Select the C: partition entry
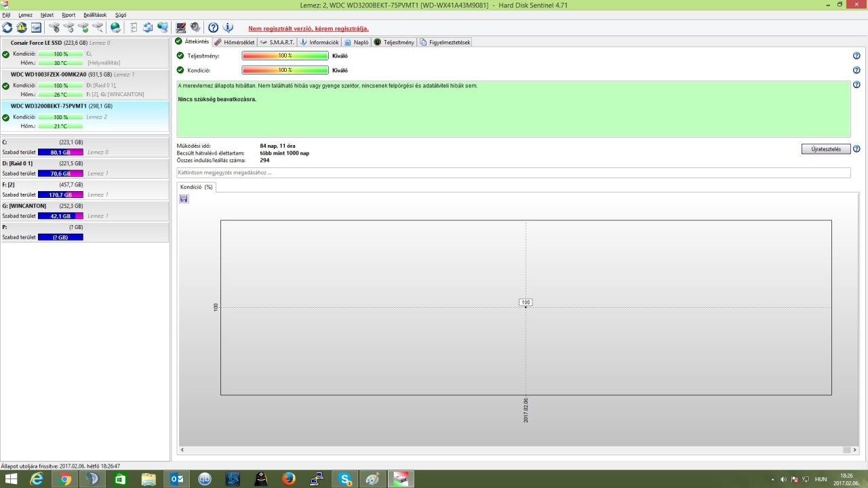Image resolution: width=868 pixels, height=488 pixels. coord(84,147)
